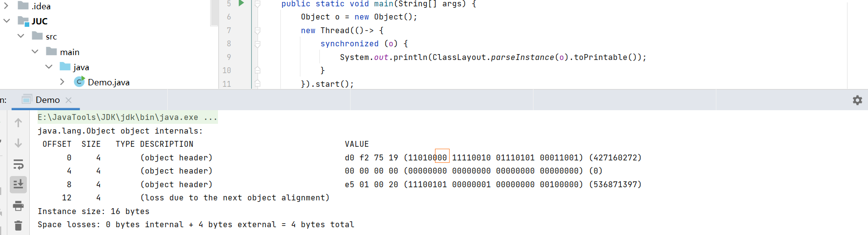Click value '(536871397)' in console
Viewport: 868px width, 235px height.
(x=615, y=185)
